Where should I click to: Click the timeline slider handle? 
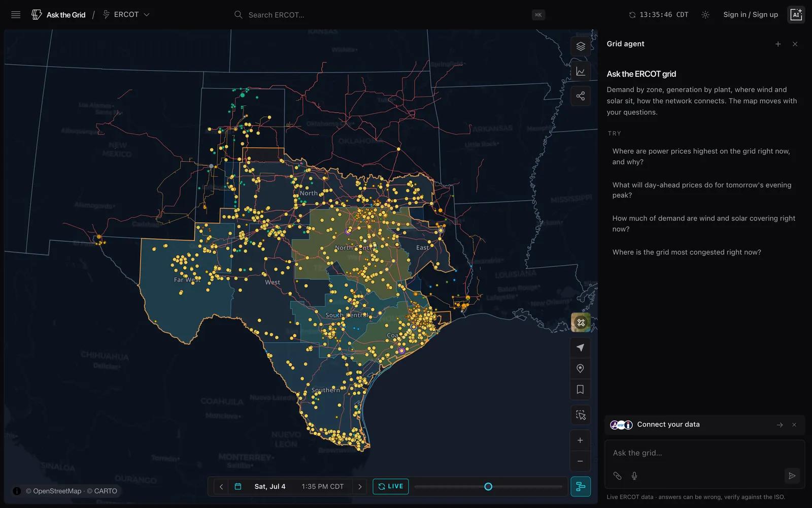(488, 487)
